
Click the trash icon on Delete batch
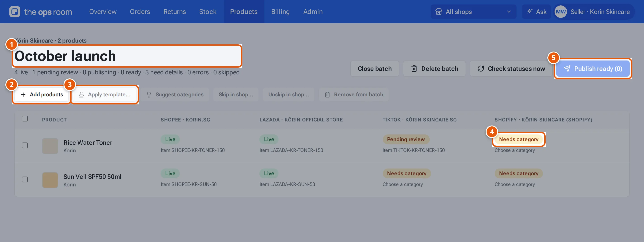click(x=414, y=69)
